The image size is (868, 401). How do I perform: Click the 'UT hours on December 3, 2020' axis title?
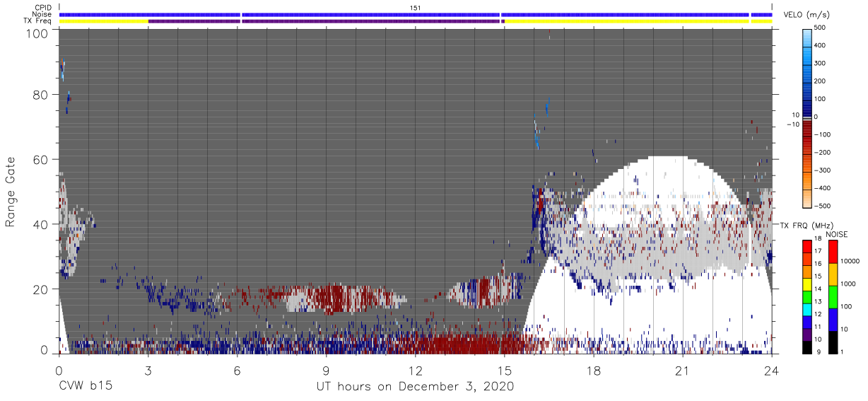coord(415,386)
